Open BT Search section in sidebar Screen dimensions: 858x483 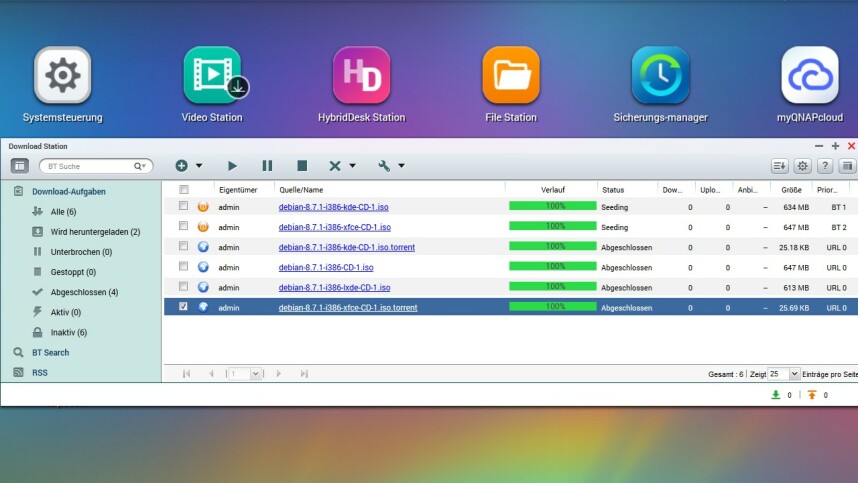coord(50,353)
